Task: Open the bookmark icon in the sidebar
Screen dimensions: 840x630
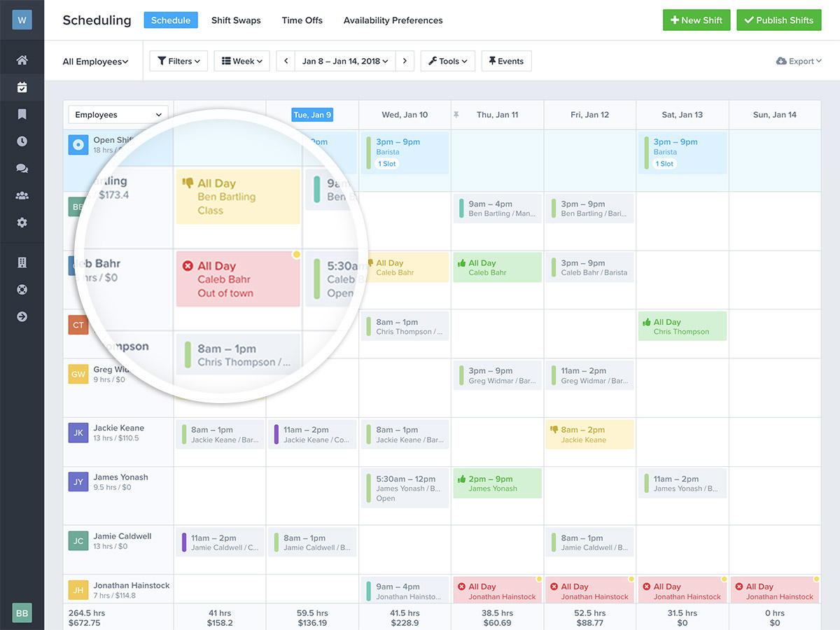Action: (22, 114)
